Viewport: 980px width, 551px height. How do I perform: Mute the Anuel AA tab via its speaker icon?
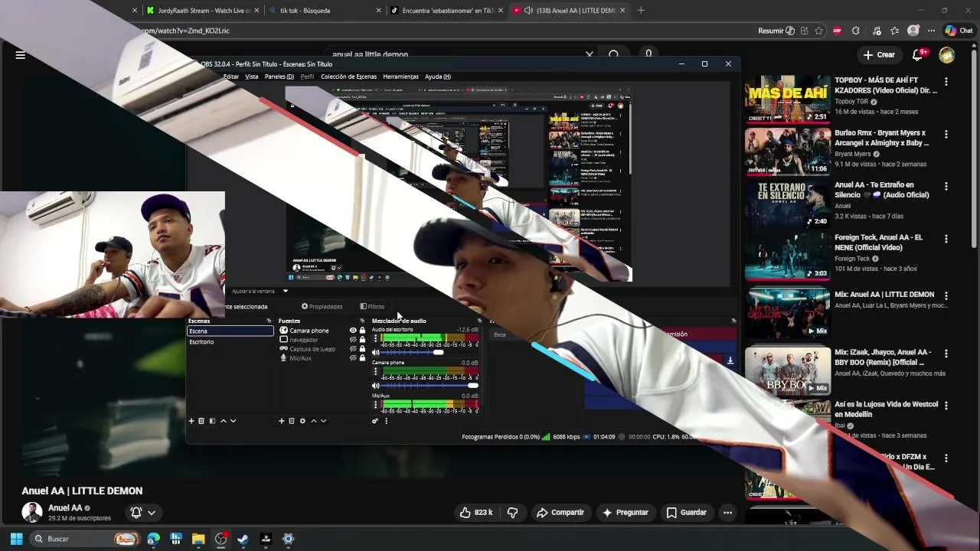528,10
